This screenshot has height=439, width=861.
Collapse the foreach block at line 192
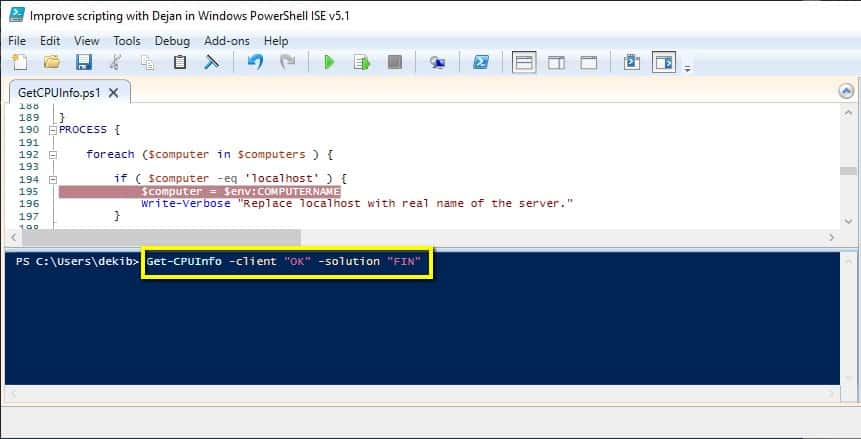(x=53, y=155)
